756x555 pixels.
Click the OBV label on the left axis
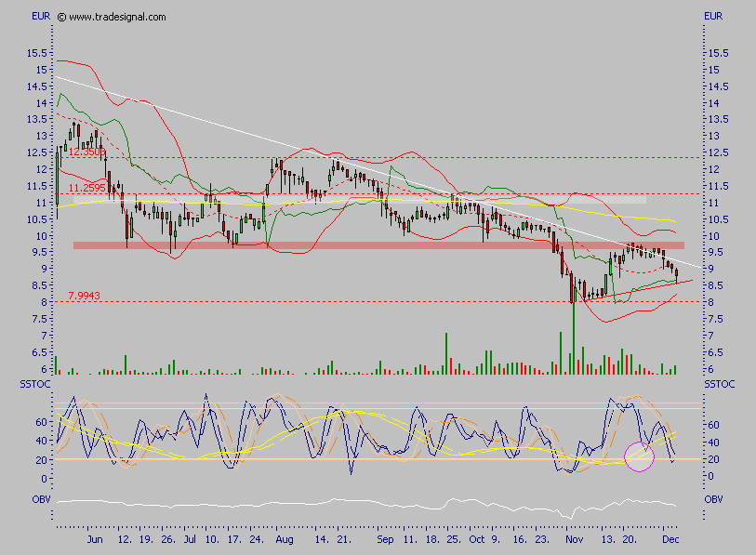coord(41,499)
